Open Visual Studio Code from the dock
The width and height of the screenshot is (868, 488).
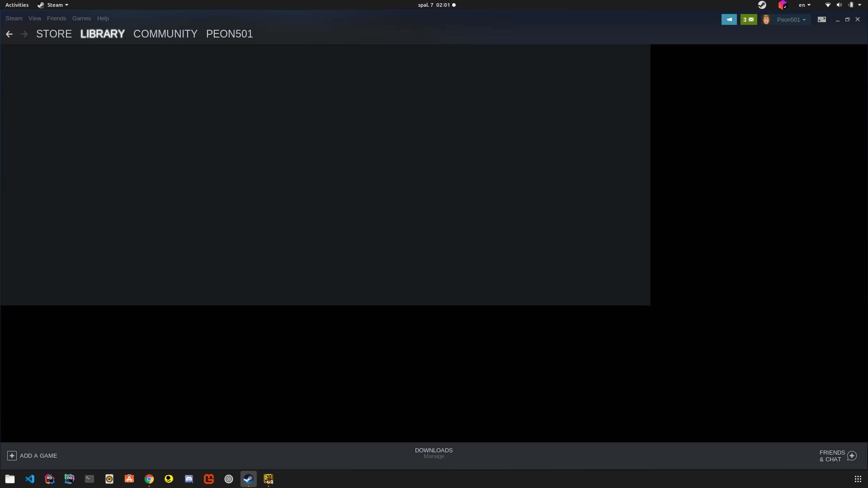coord(29,479)
